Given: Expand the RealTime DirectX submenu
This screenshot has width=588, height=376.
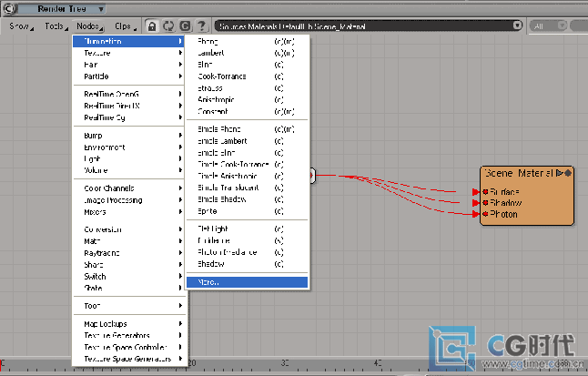Looking at the screenshot, I should pyautogui.click(x=130, y=106).
